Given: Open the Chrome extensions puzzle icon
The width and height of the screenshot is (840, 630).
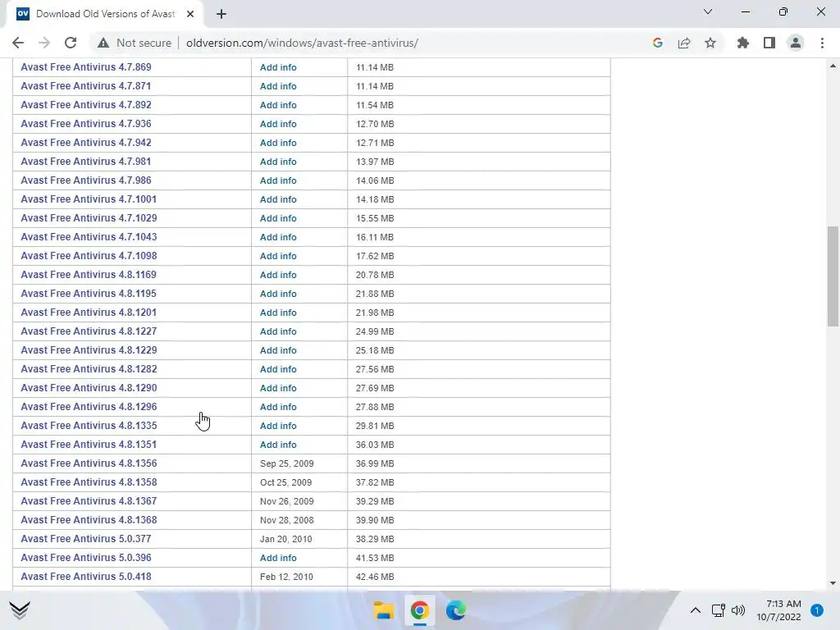Looking at the screenshot, I should 743,43.
